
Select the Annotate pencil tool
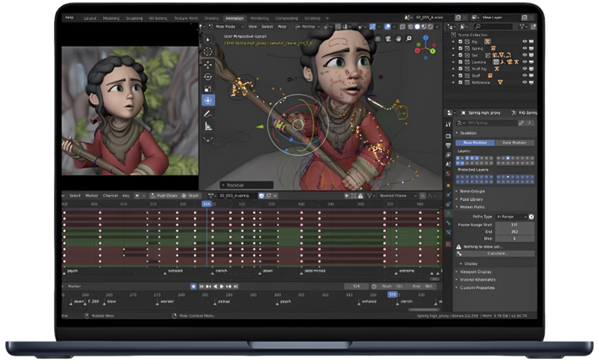point(207,114)
